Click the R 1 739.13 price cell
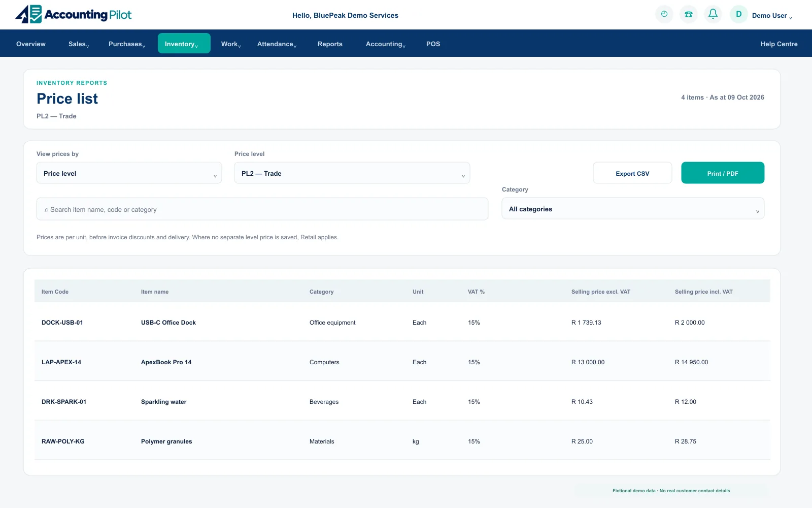The height and width of the screenshot is (508, 812). (586, 323)
